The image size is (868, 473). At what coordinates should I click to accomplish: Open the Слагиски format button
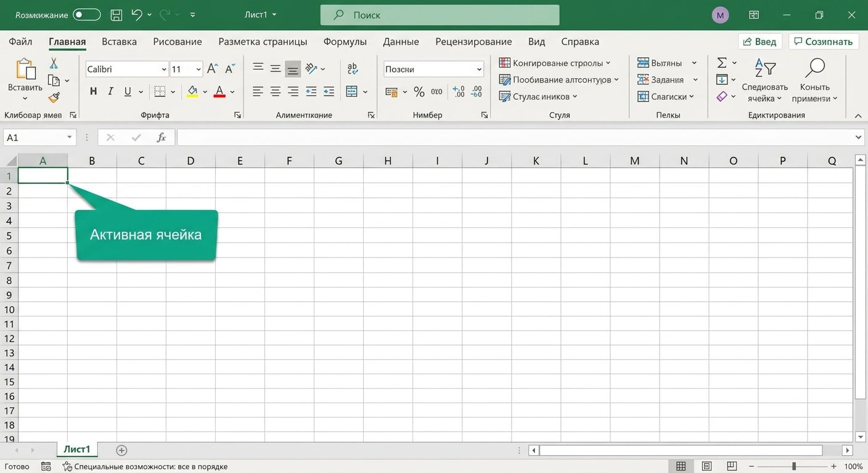coord(665,97)
